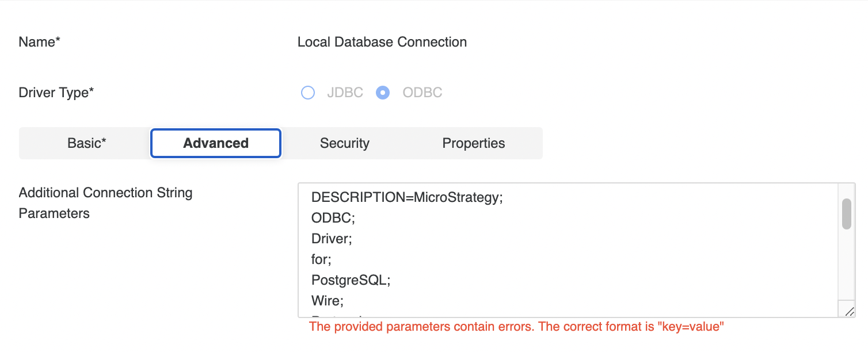Select the ODBC radio button
Viewport: 868px width, 352px height.
[383, 93]
